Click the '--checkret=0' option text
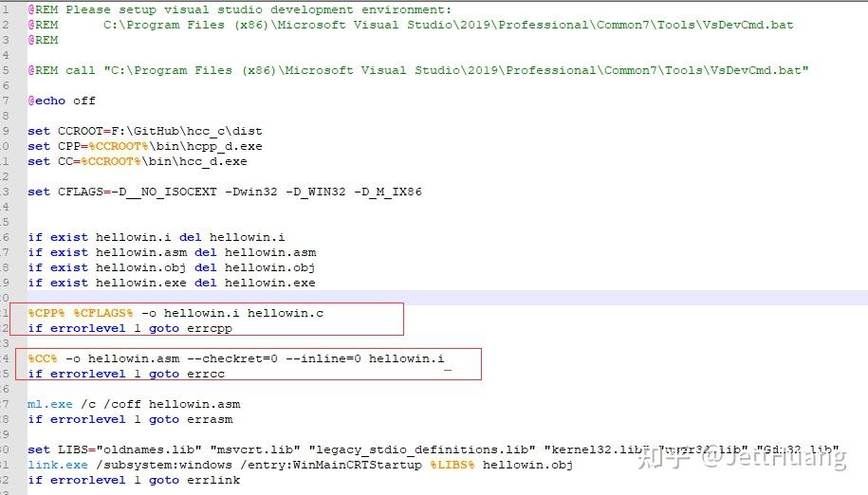868x495 pixels. [x=232, y=358]
